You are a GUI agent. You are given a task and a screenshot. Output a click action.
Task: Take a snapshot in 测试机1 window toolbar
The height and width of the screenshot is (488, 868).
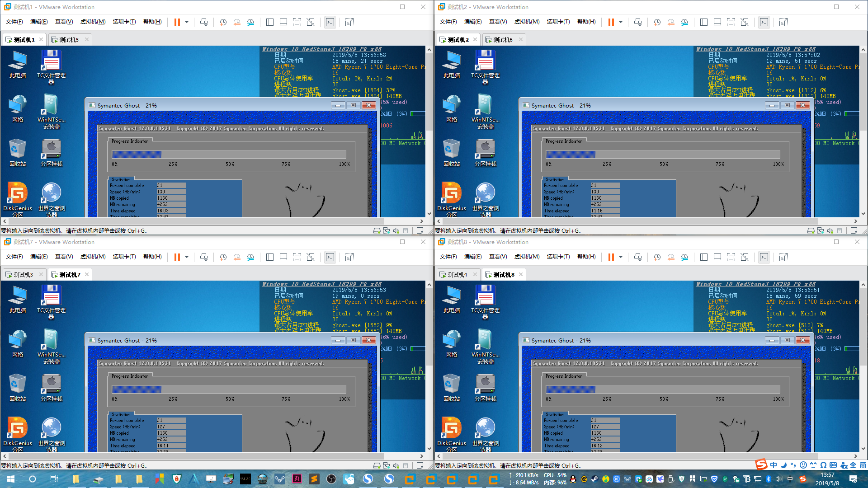(x=223, y=22)
